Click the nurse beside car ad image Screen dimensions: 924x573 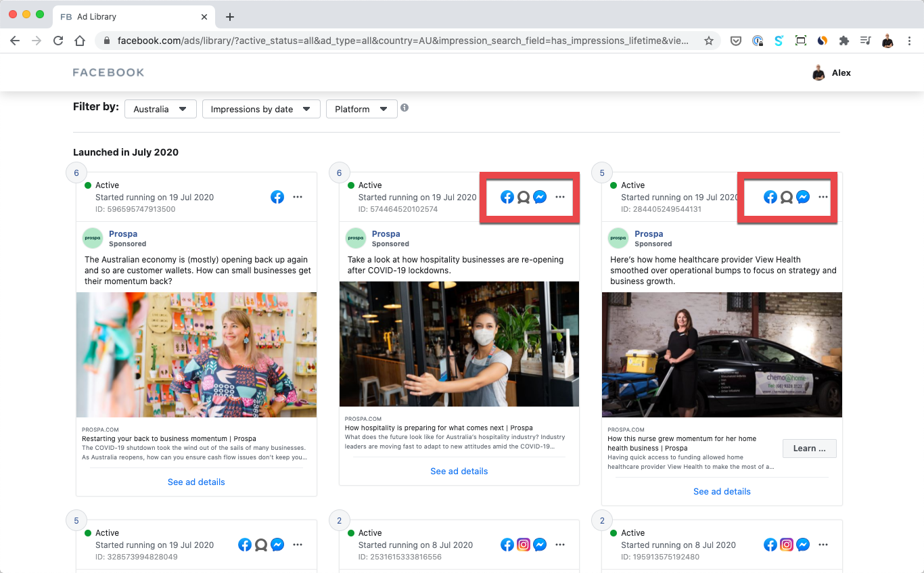[722, 354]
